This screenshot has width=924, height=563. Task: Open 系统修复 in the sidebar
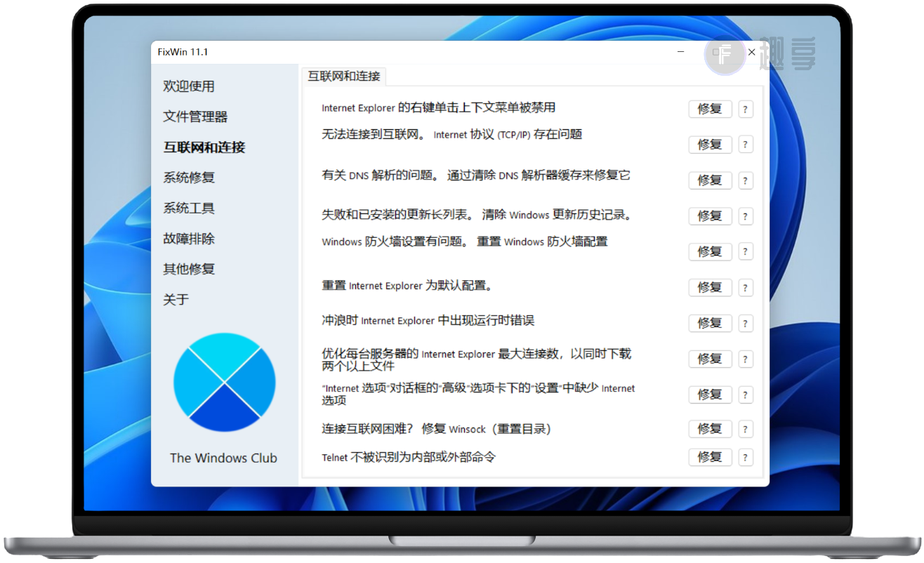189,178
